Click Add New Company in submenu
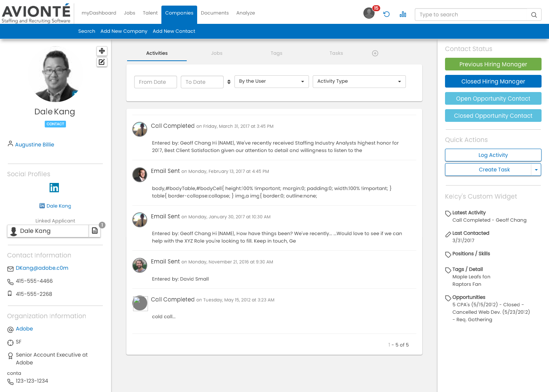Image resolution: width=549 pixels, height=392 pixels. (x=124, y=31)
